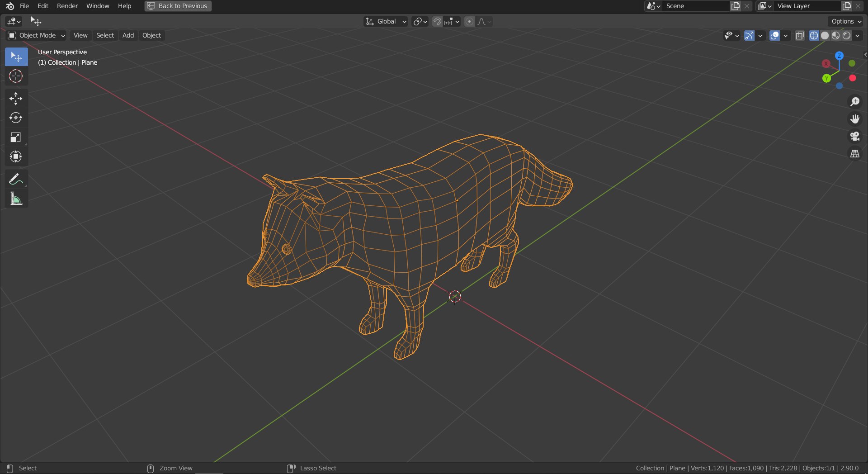The width and height of the screenshot is (868, 474).
Task: Click the new scene copy icon
Action: pyautogui.click(x=736, y=6)
